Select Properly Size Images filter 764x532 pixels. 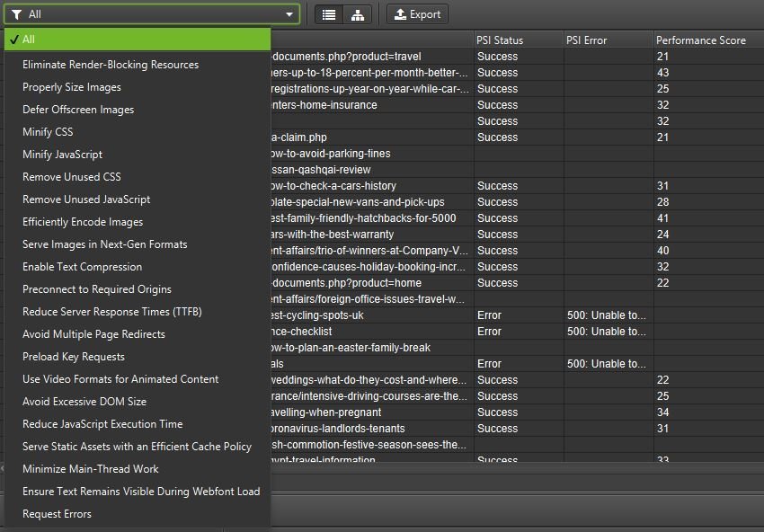(72, 87)
